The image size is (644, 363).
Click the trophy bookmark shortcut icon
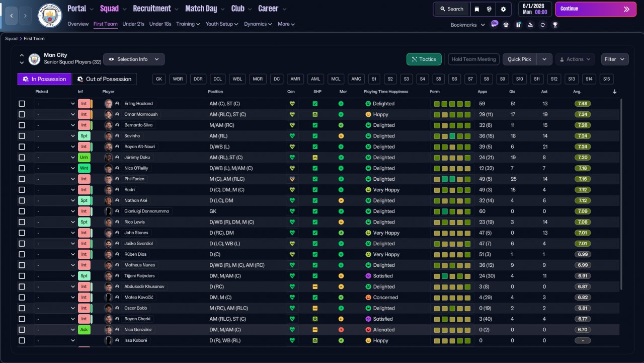pyautogui.click(x=555, y=25)
